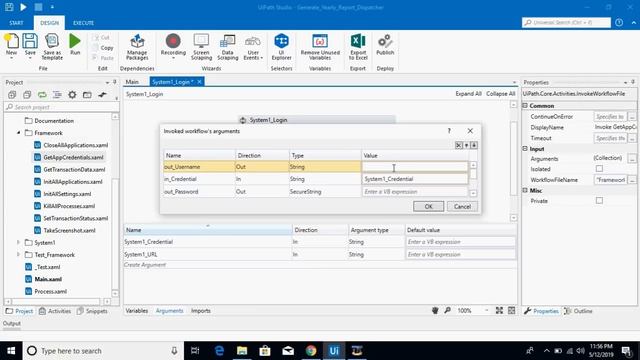Image resolution: width=640 pixels, height=360 pixels.
Task: Open the Project panel options dropdown arrow
Action: pos(107,82)
